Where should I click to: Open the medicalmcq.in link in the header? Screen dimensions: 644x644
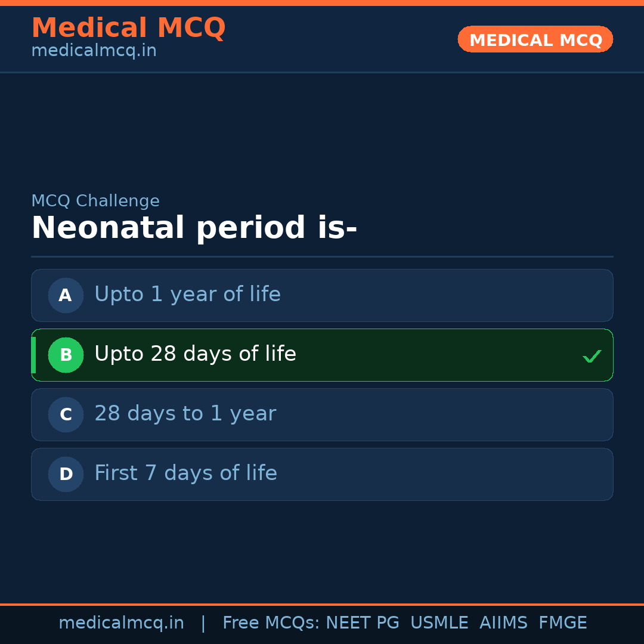click(x=94, y=50)
